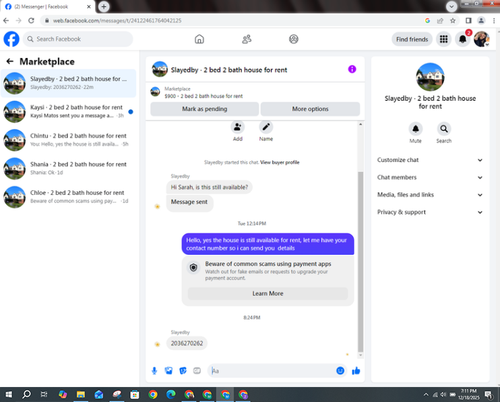Open Friends icon in top navigation
The width and height of the screenshot is (500, 402).
click(x=246, y=39)
